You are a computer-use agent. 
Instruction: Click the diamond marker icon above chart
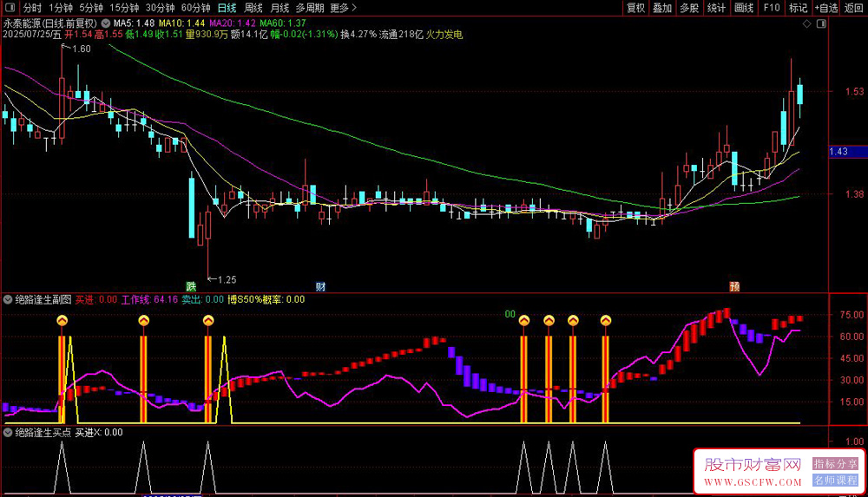coord(806,23)
